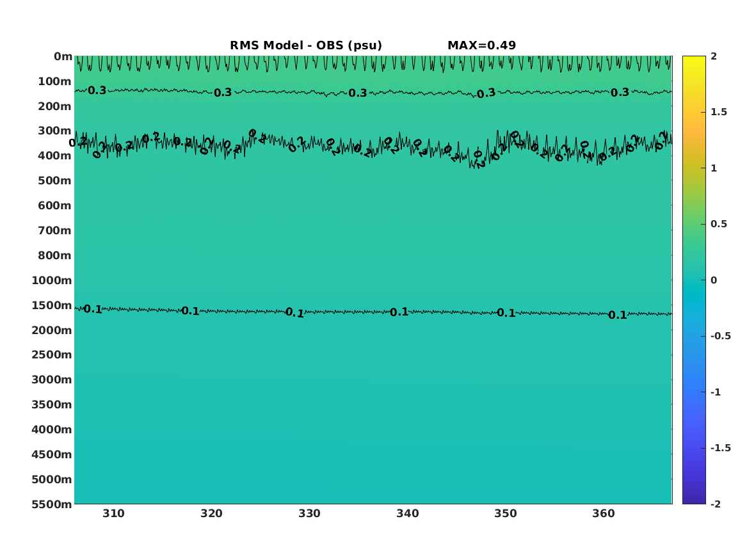
Task: Click the '700m' depth tick label
Action: 54,230
